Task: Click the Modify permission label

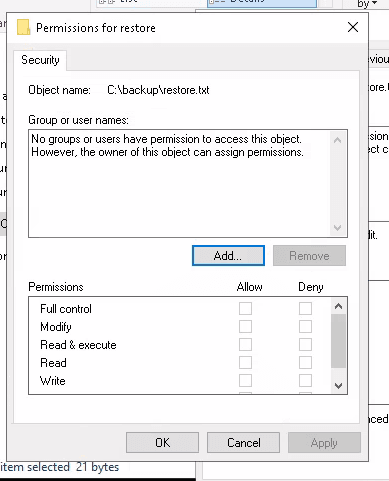Action: click(x=56, y=327)
